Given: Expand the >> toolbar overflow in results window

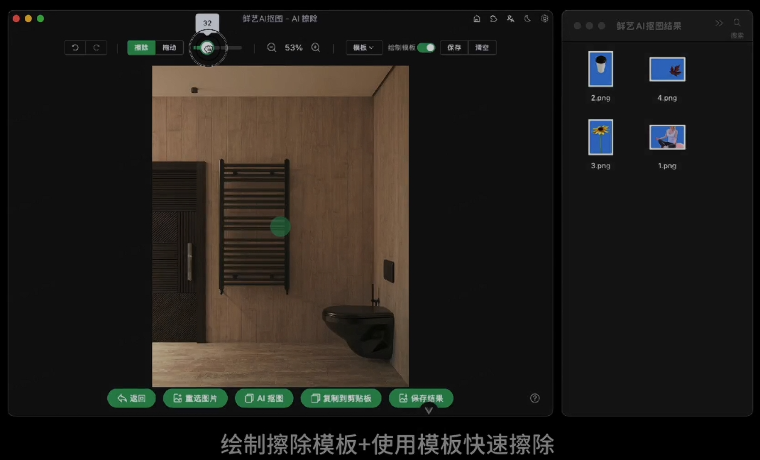Looking at the screenshot, I should coord(719,23).
